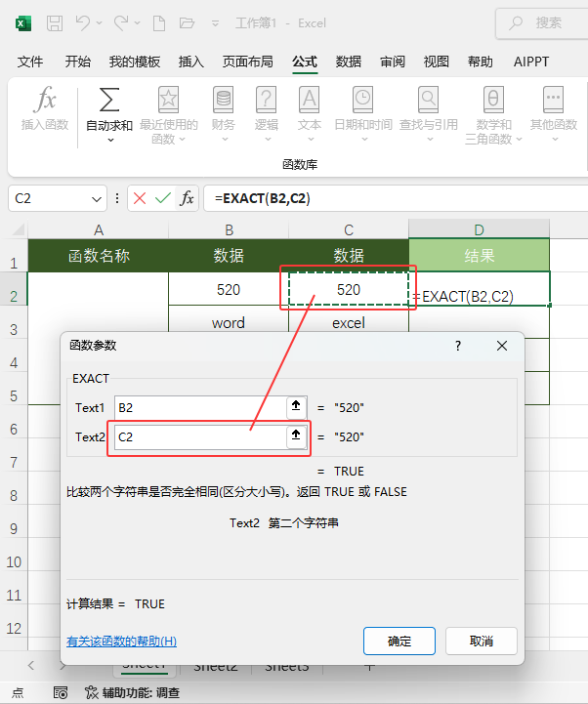Click the Text1 field containing B2

point(200,408)
